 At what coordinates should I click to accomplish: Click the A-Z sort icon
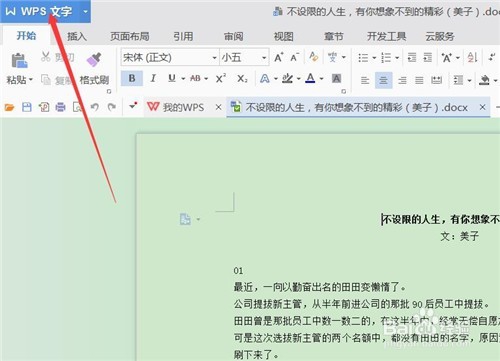[472, 58]
